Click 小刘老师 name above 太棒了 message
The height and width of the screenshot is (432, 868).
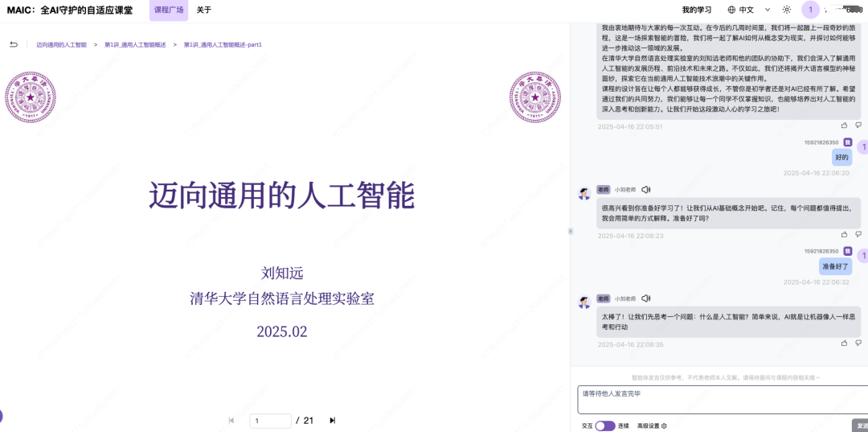pos(625,298)
